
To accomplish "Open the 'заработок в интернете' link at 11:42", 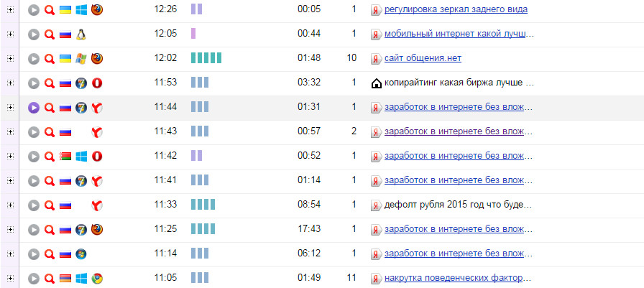I will (459, 156).
